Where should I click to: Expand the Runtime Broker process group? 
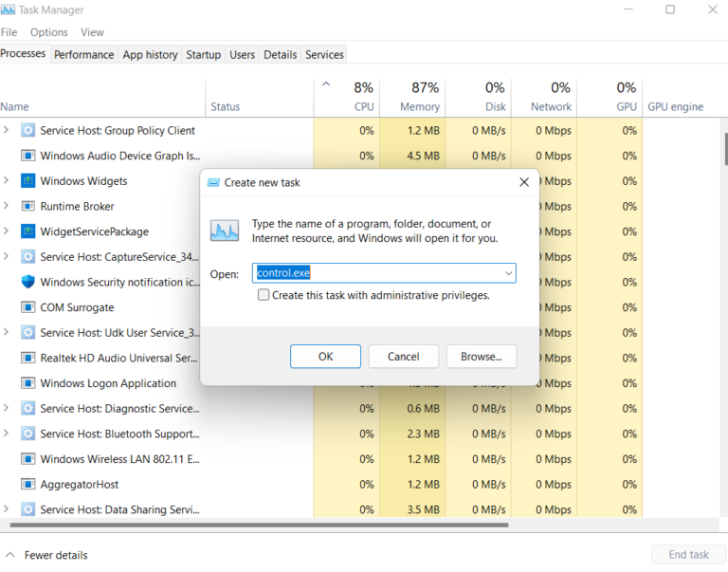click(x=6, y=206)
